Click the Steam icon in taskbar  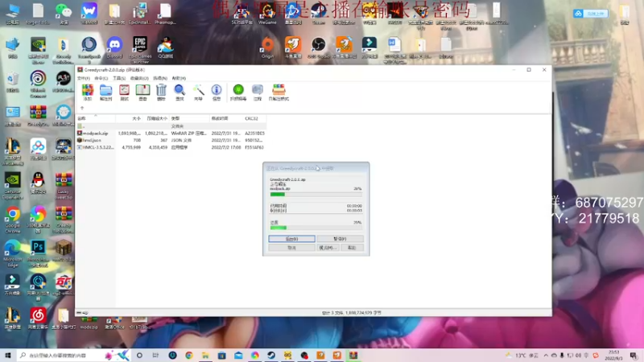pos(271,355)
